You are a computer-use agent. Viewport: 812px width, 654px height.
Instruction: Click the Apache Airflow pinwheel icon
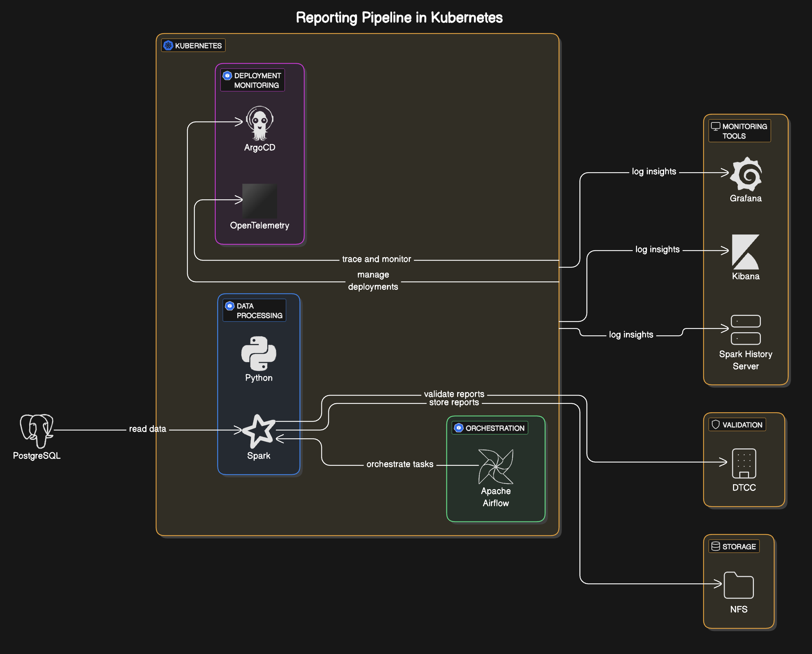495,466
